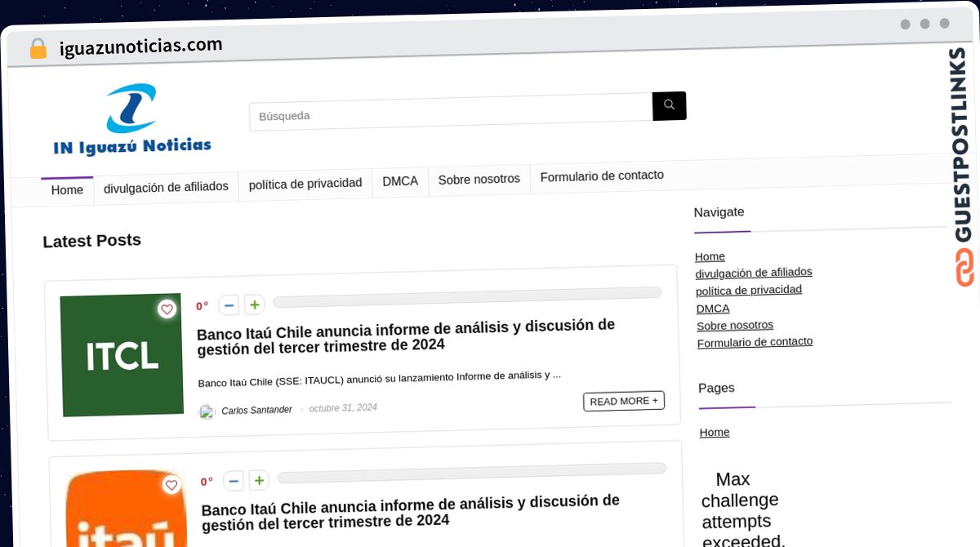Focus the Búsqueda search field
980x547 pixels.
[x=451, y=112]
